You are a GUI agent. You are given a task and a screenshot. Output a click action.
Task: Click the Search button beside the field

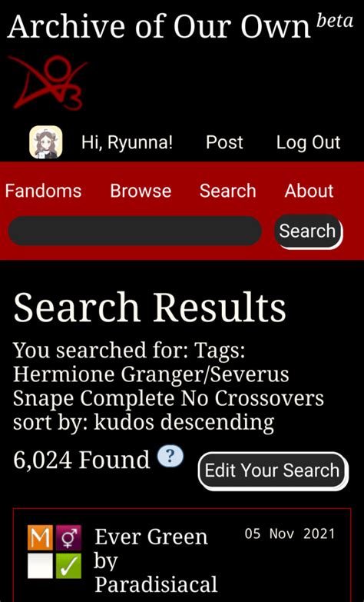(x=308, y=231)
